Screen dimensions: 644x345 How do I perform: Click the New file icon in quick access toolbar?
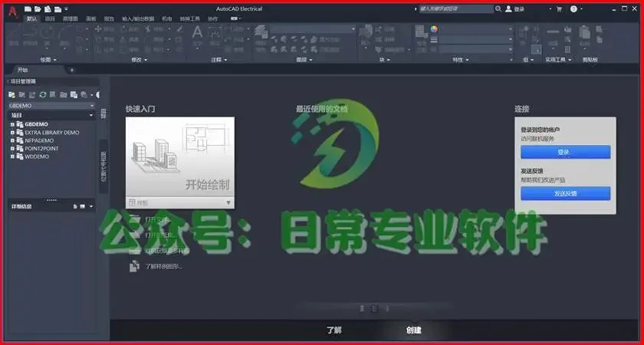point(28,8)
